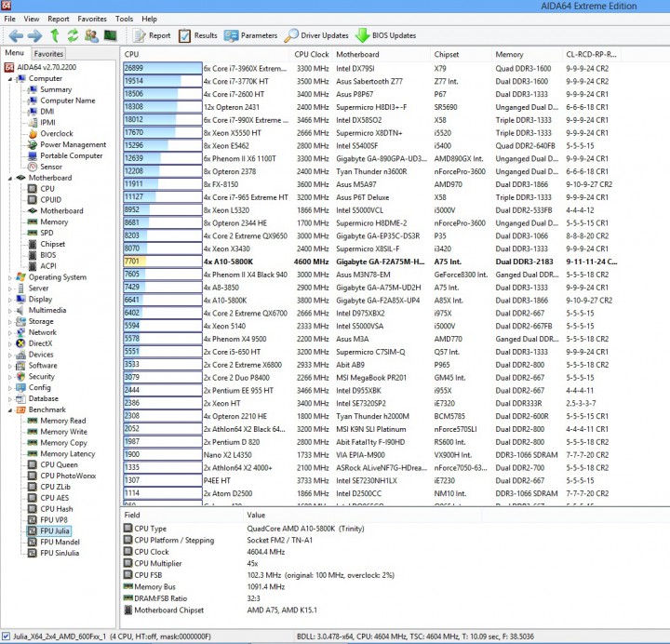Screen dimensions: 670x644
Task: Select the Memory Latency benchmark
Action: pyautogui.click(x=68, y=454)
